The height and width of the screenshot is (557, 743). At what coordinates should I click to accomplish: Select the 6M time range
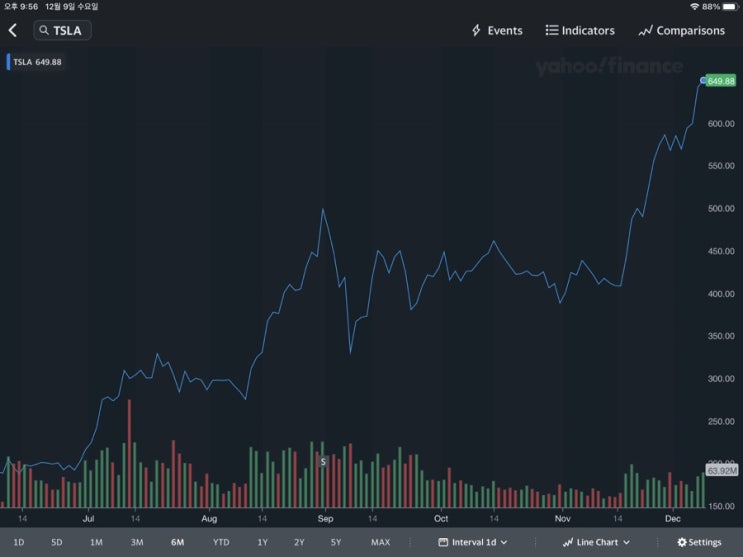[x=178, y=542]
